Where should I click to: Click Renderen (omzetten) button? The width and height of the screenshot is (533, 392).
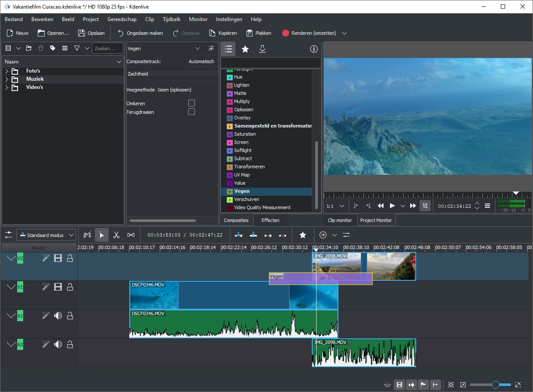[309, 33]
